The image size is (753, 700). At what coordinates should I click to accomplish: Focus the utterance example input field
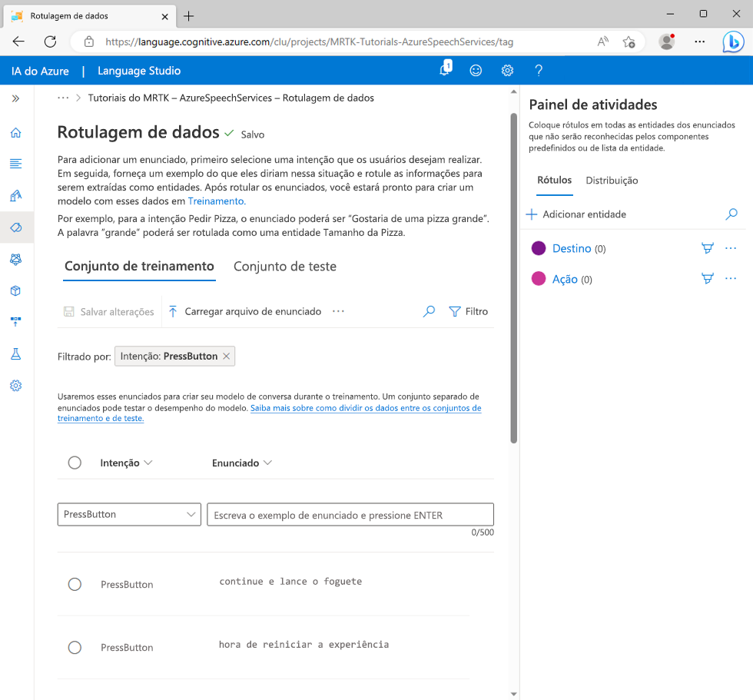coord(350,515)
